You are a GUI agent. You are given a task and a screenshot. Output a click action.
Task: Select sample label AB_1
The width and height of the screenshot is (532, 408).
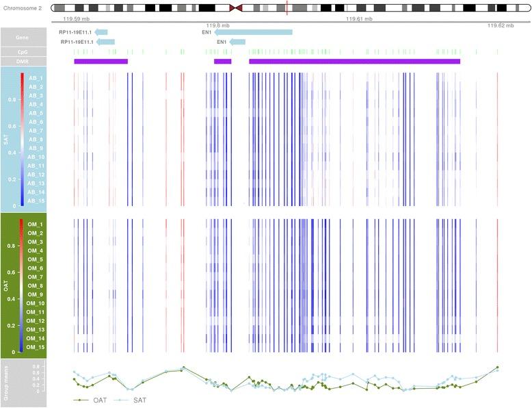pos(36,78)
